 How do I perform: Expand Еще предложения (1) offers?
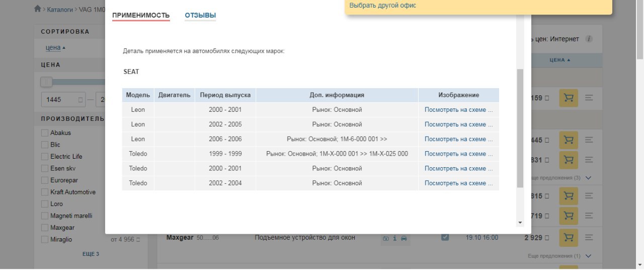pyautogui.click(x=559, y=256)
